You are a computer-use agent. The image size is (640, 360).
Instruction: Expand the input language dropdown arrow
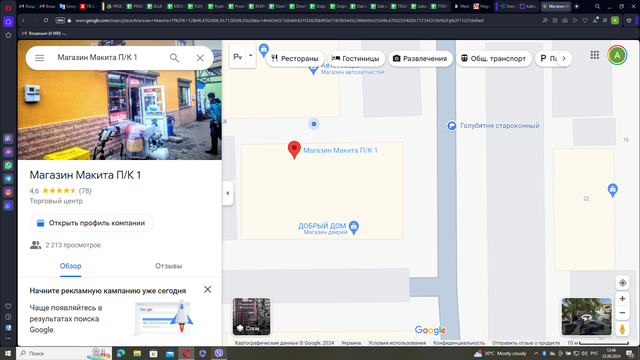tap(251, 56)
